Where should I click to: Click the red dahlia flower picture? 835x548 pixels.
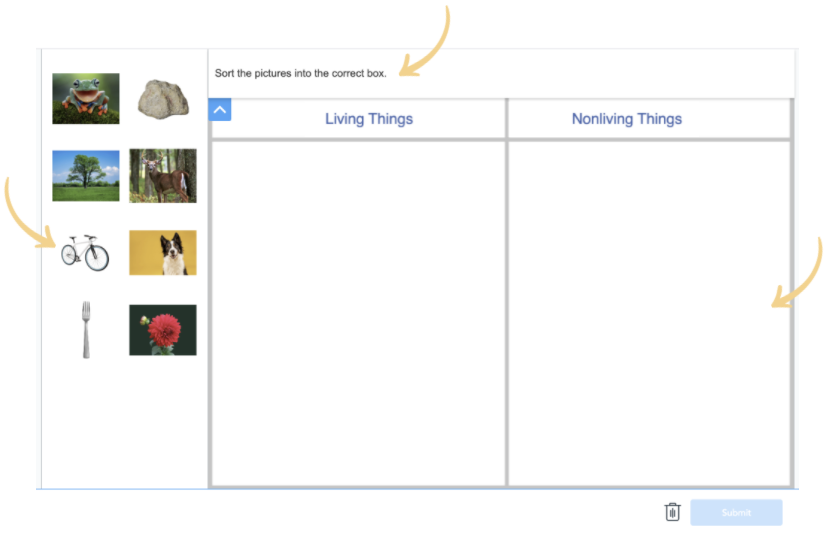tap(163, 330)
